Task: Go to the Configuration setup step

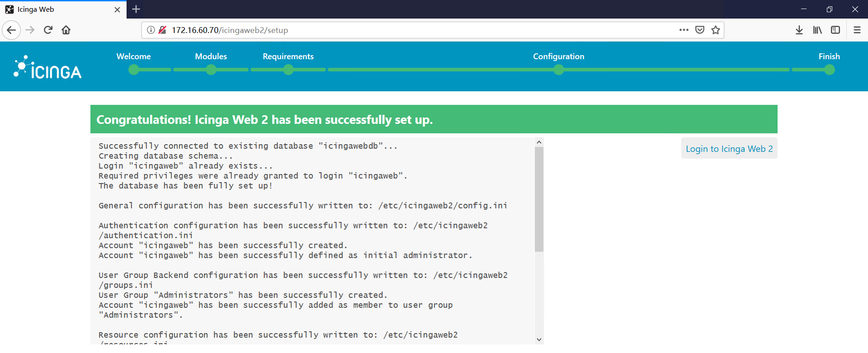Action: (x=559, y=56)
